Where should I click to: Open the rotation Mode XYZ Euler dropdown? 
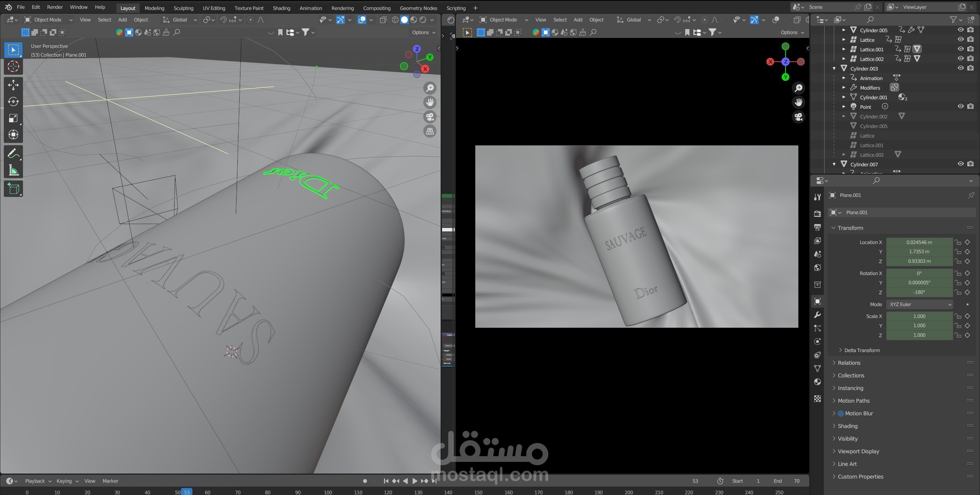pyautogui.click(x=919, y=304)
